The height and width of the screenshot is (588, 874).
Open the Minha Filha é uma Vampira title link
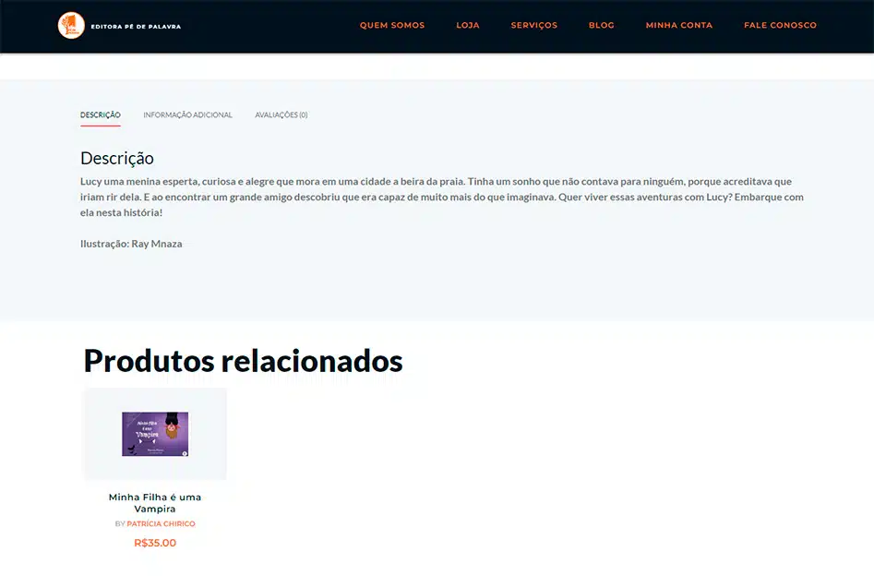[155, 503]
